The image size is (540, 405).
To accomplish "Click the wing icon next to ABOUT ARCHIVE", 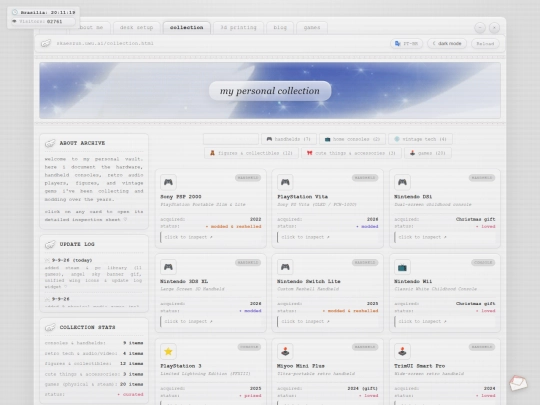I will pos(50,143).
